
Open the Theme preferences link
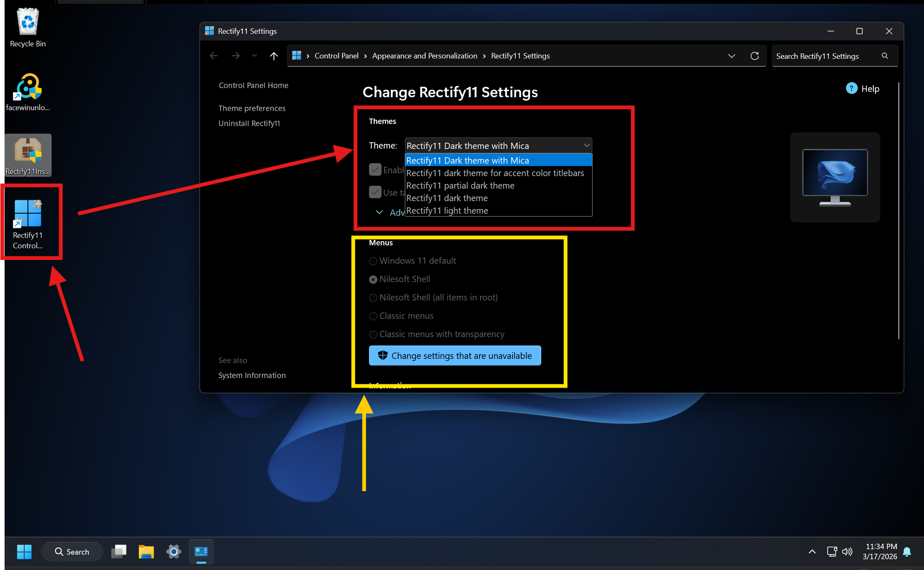pos(252,108)
